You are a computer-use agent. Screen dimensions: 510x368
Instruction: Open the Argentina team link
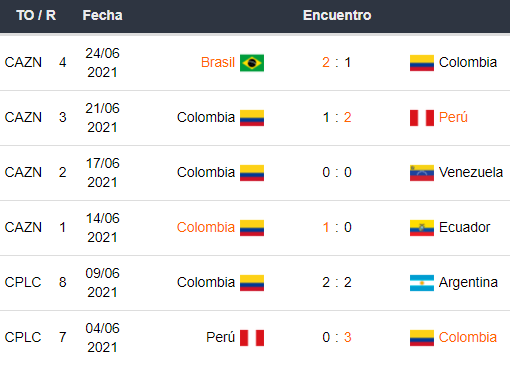tap(468, 283)
